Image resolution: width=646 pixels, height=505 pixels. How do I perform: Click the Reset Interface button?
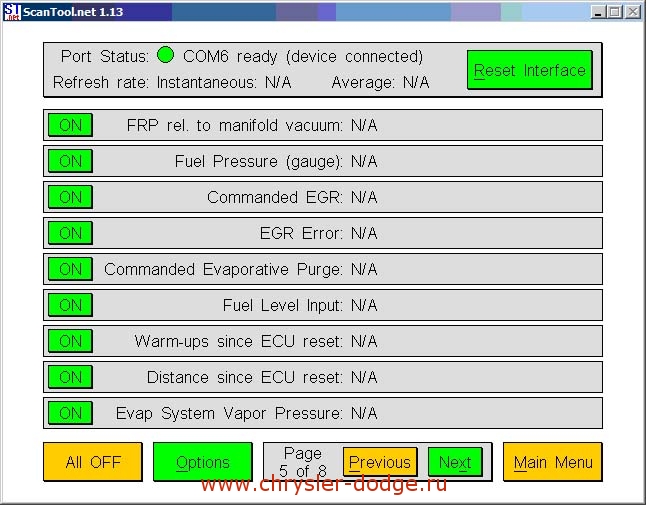pyautogui.click(x=530, y=70)
